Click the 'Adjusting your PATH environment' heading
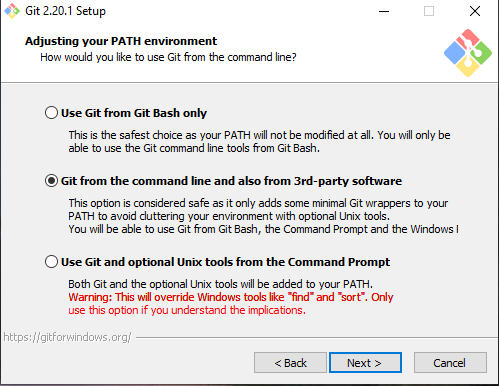The height and width of the screenshot is (386, 499). click(x=121, y=41)
